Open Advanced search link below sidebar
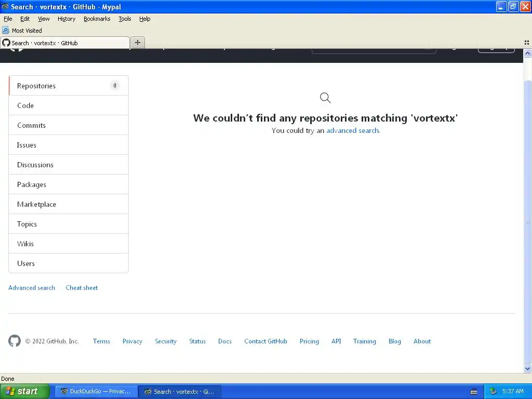Viewport: 532px width, 399px height. (32, 288)
